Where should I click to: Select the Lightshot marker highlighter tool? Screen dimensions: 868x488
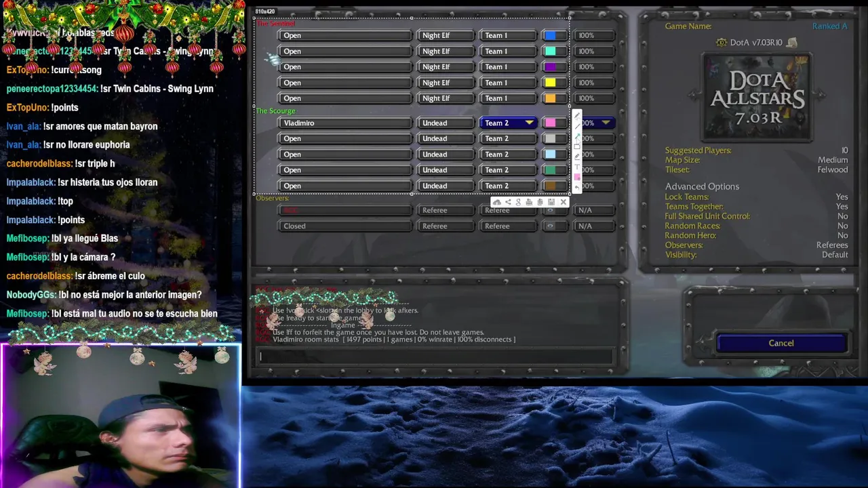577,157
